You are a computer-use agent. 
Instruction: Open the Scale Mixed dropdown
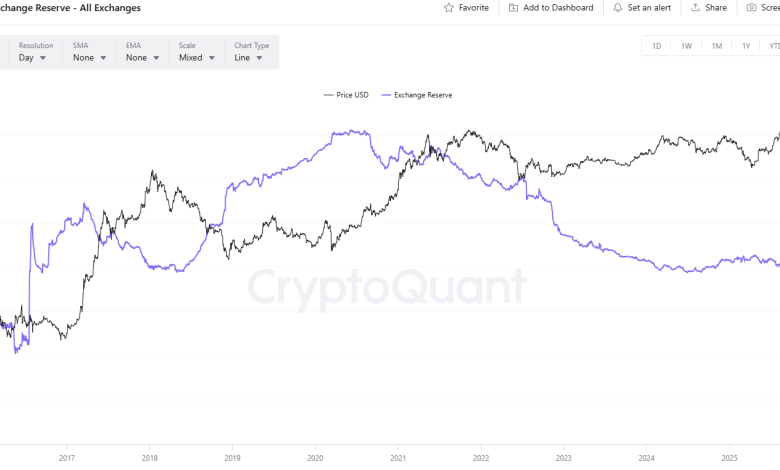[x=196, y=58]
